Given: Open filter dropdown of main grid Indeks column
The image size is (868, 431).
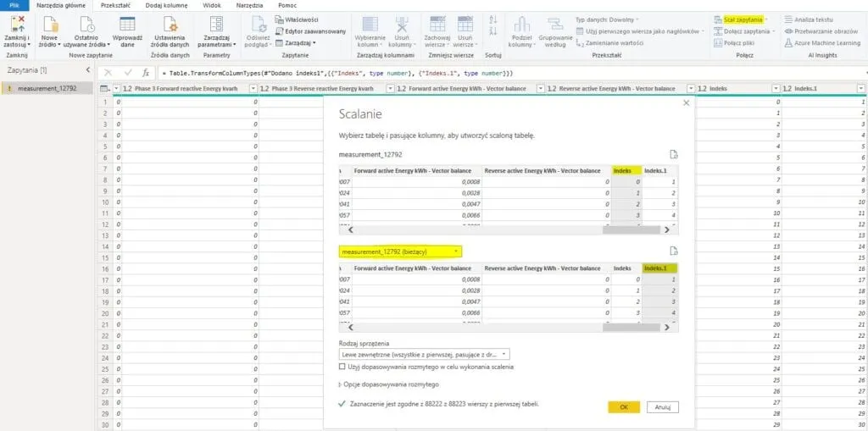Looking at the screenshot, I should (x=776, y=89).
